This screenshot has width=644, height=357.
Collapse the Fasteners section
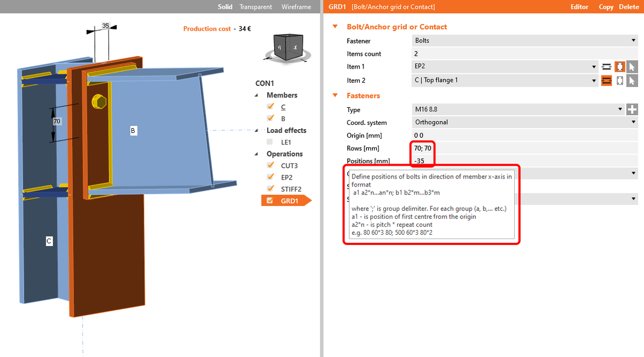pyautogui.click(x=335, y=96)
